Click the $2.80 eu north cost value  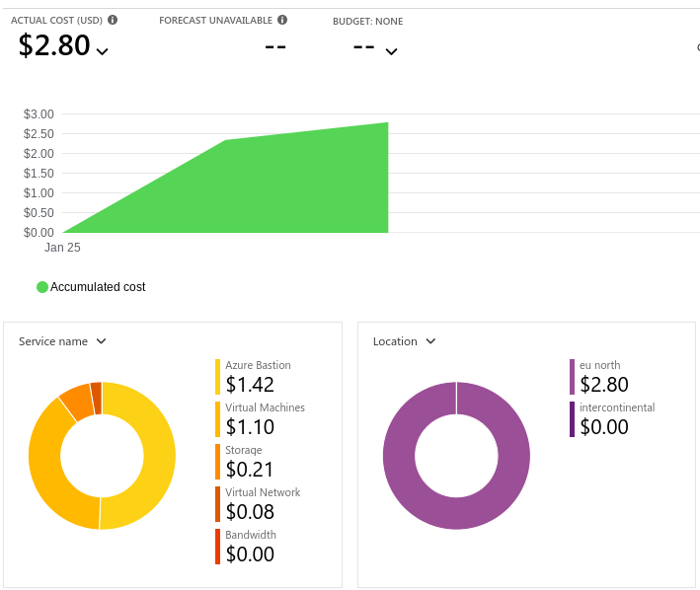click(x=604, y=385)
